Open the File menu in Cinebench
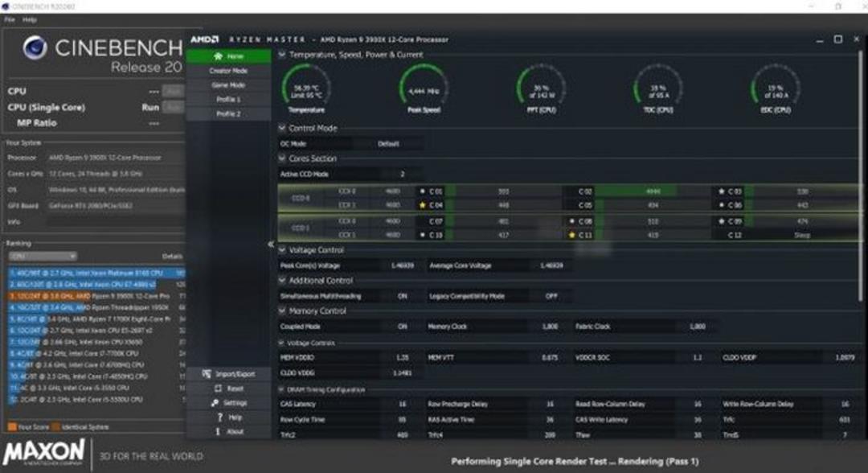Image resolution: width=868 pixels, height=473 pixels. pos(10,20)
